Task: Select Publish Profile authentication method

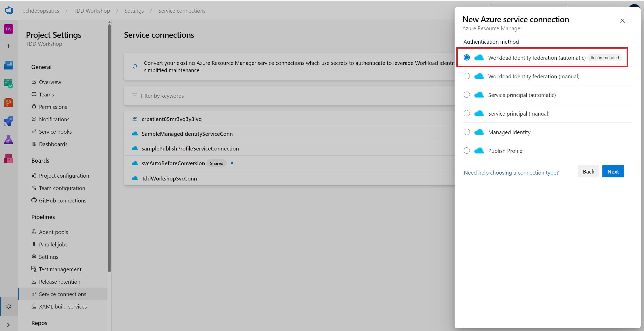Action: [466, 151]
